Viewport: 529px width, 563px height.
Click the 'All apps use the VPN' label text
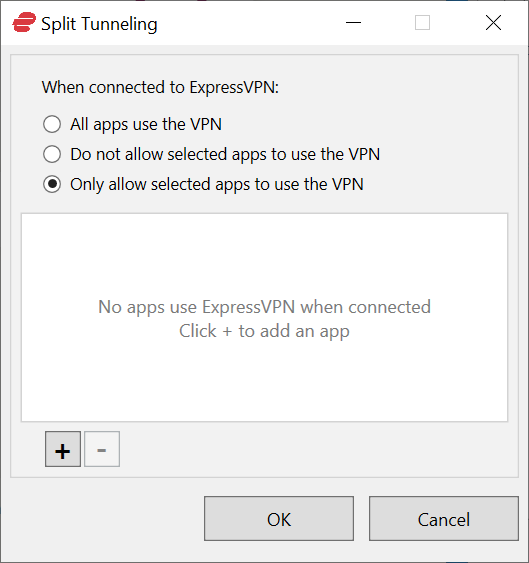[x=146, y=125]
